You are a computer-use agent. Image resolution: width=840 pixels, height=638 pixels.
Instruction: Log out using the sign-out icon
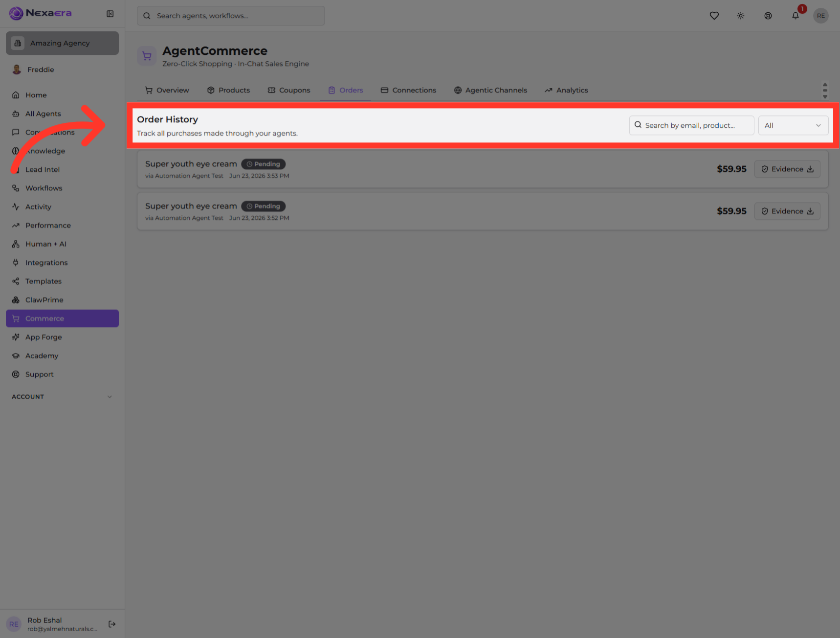click(112, 624)
